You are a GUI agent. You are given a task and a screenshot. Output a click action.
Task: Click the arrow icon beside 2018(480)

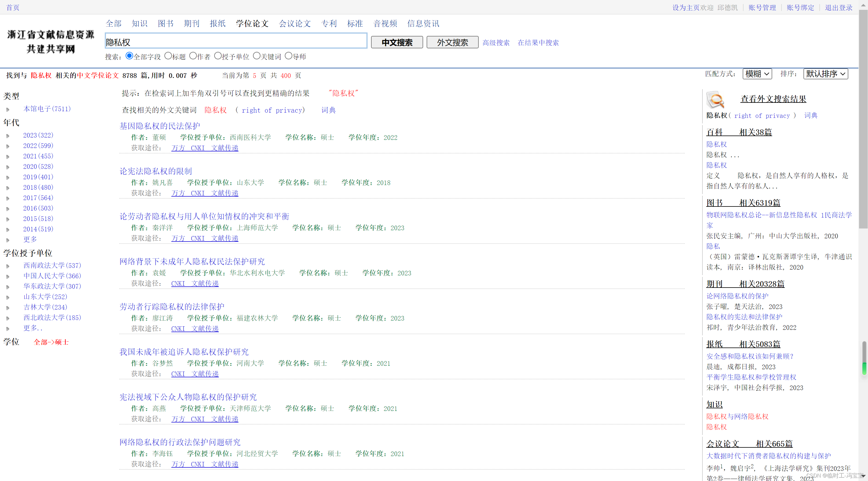point(8,188)
